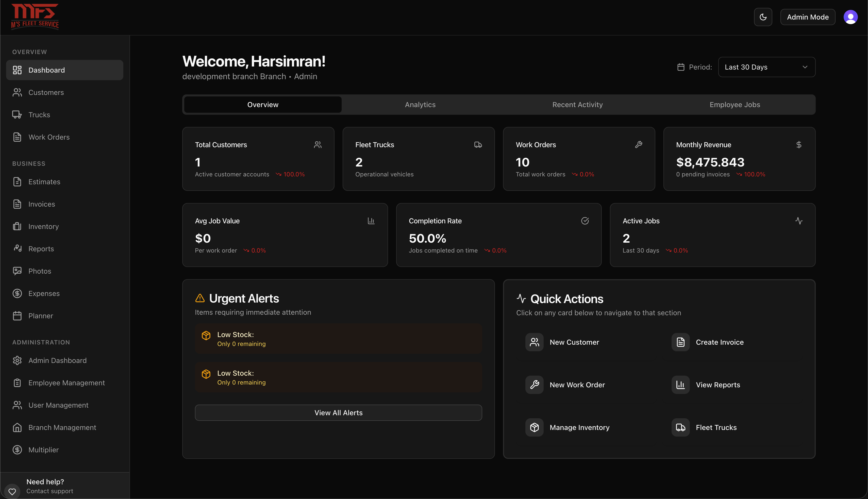Click the Reports sidebar icon
Screen dimensions: 868x499
17,249
